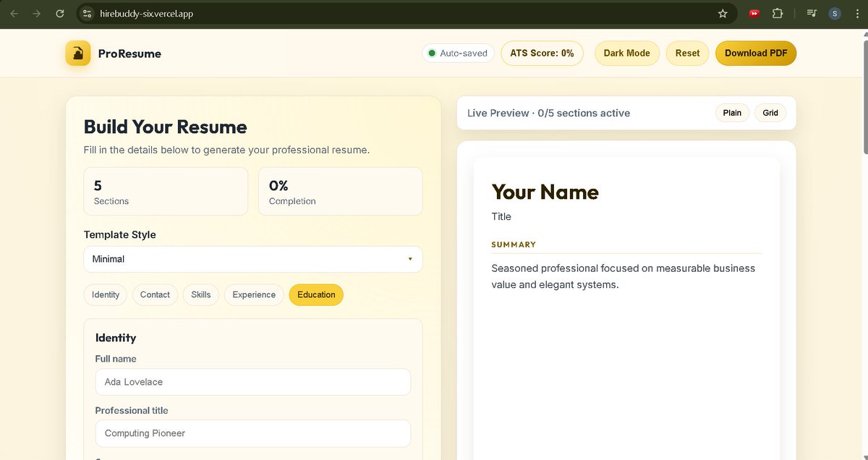Screen dimensions: 868x460
Task: Click the 'Identity' form section heading
Action: pyautogui.click(x=116, y=338)
